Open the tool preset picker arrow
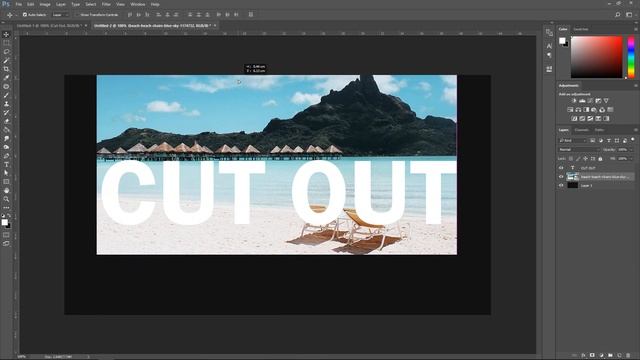 pos(16,15)
